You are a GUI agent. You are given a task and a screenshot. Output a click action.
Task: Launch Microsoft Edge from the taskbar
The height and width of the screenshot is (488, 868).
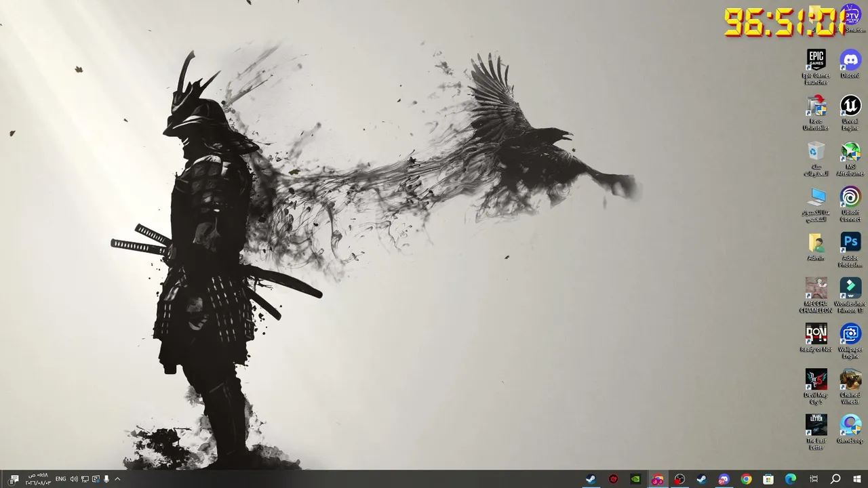click(x=791, y=479)
